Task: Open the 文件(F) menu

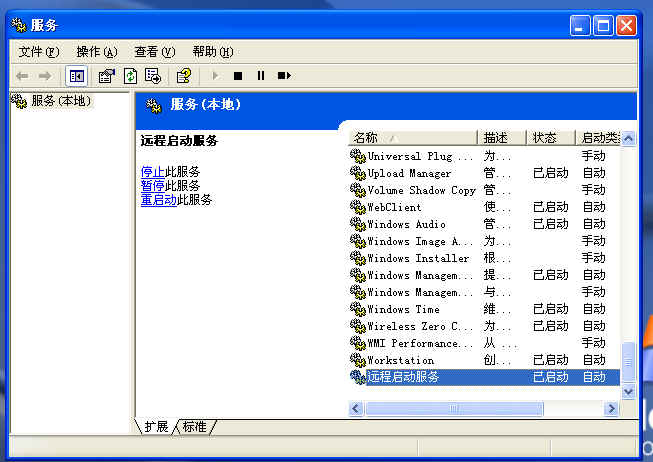Action: click(x=39, y=52)
